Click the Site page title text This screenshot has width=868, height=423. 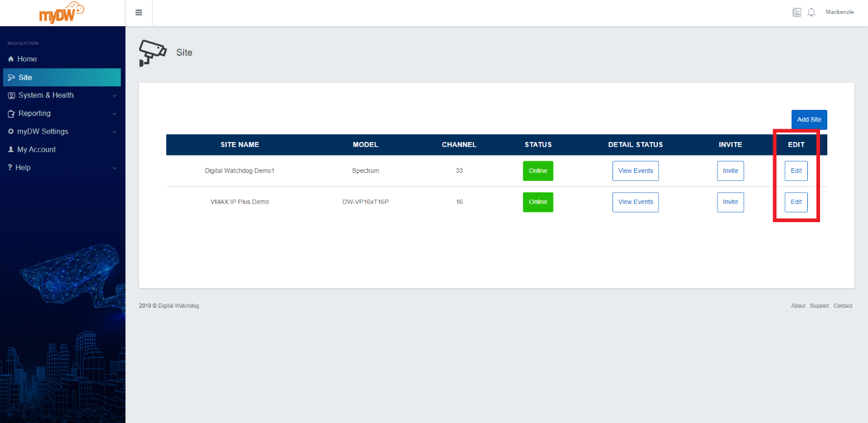tap(184, 53)
